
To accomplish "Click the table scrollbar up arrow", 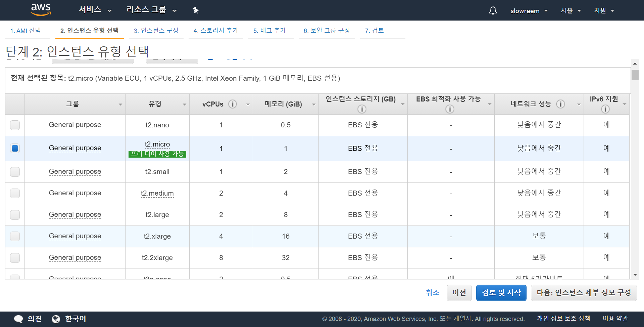I will click(635, 63).
